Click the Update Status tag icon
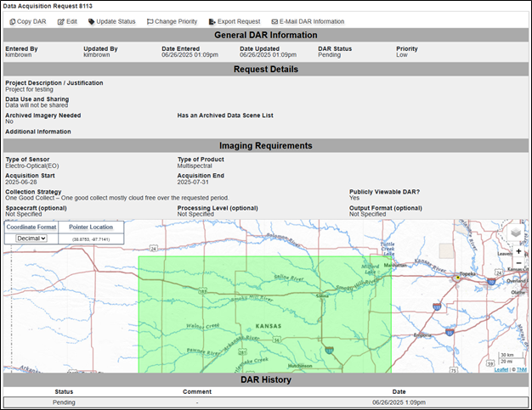This screenshot has width=532, height=410. pos(91,22)
